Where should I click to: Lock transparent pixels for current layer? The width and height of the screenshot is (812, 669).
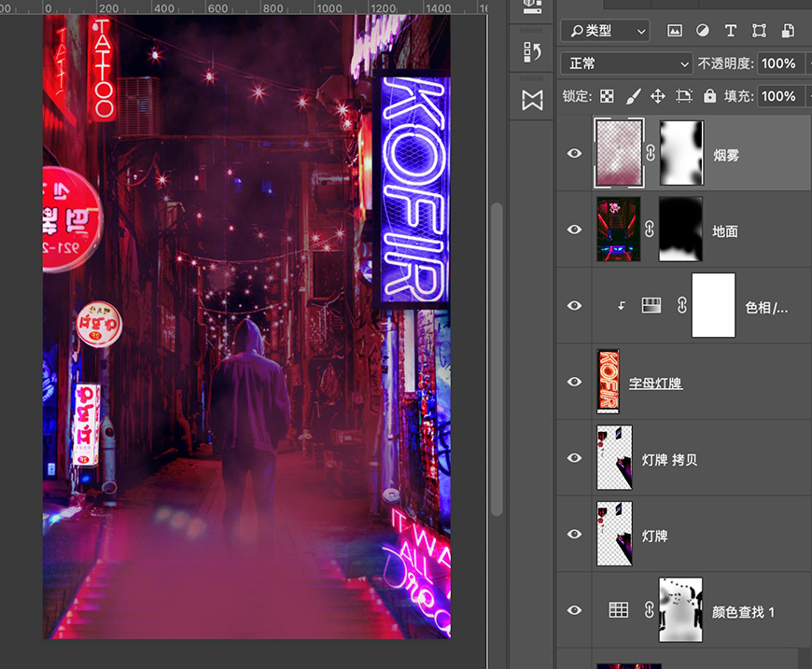pos(605,96)
